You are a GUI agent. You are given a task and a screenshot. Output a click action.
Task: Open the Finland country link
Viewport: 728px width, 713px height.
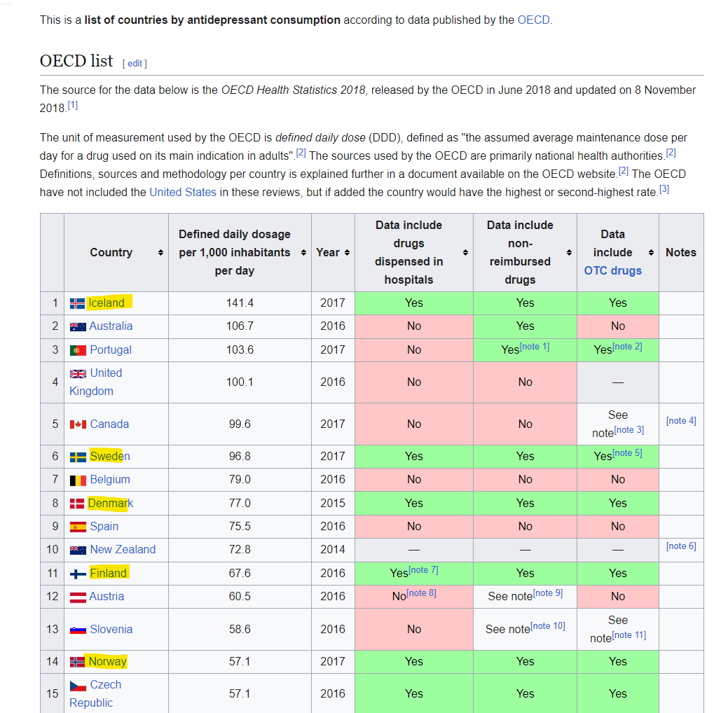(x=108, y=574)
